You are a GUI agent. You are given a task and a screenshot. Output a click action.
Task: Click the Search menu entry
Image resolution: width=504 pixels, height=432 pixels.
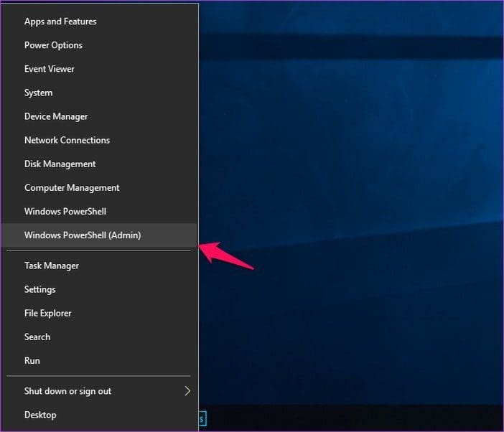(x=99, y=337)
